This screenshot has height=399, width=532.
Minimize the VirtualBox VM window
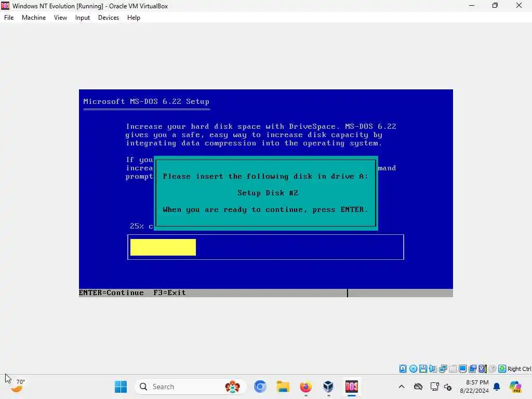(x=472, y=6)
